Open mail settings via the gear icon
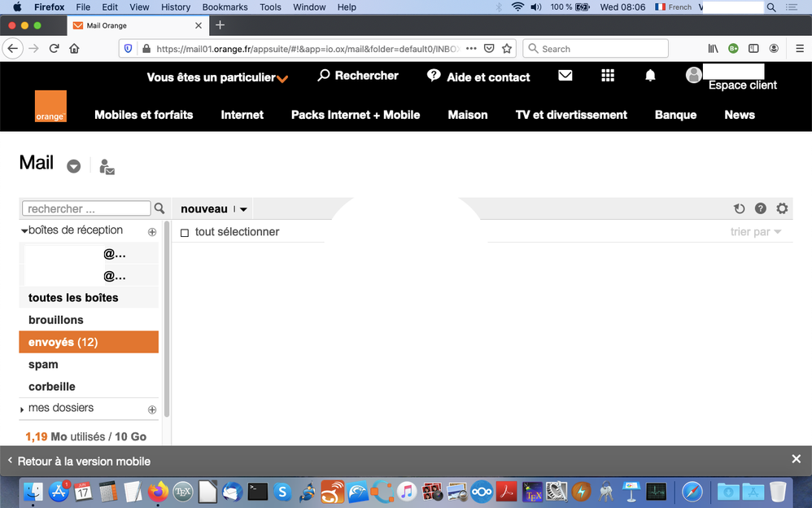812x508 pixels. (x=783, y=208)
